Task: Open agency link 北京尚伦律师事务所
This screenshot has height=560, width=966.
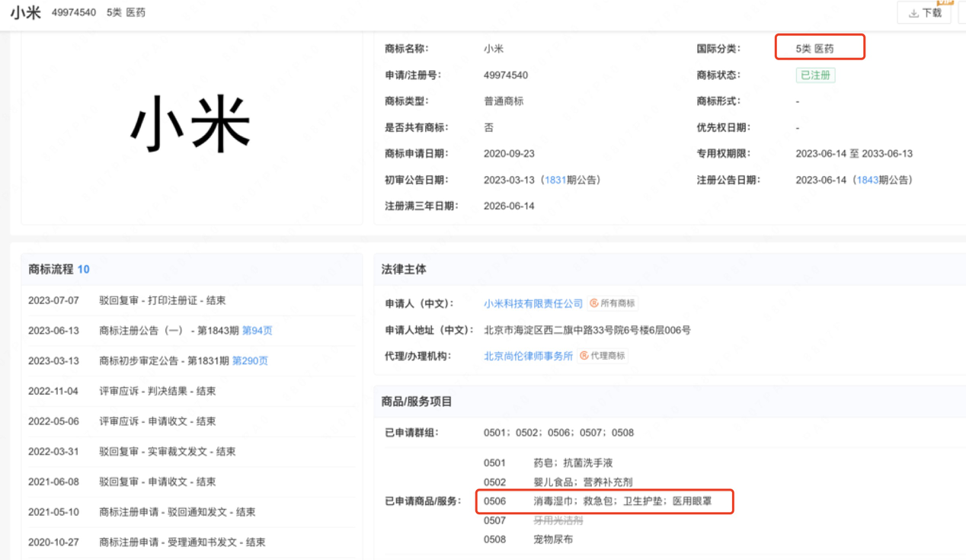Action: click(x=526, y=355)
